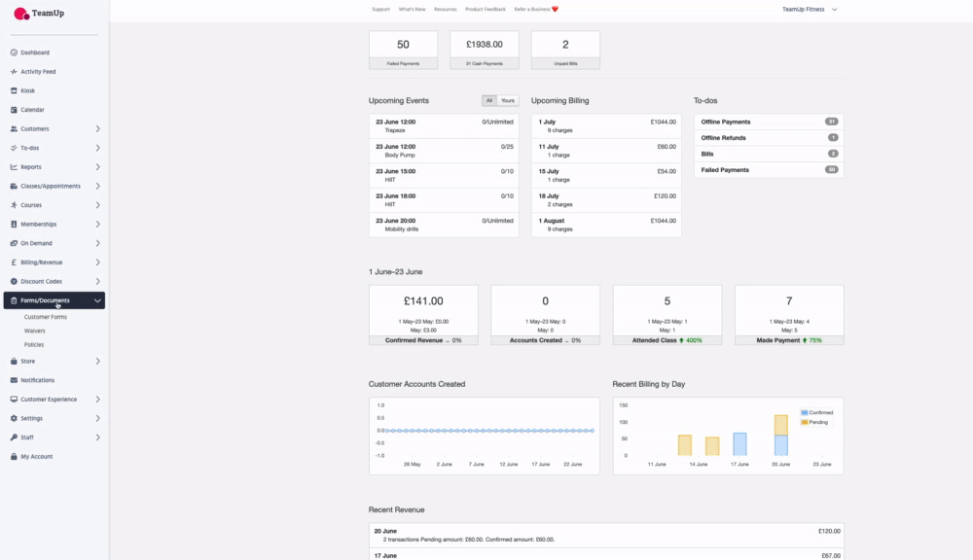Image resolution: width=973 pixels, height=560 pixels.
Task: Toggle the Pending series in chart legend
Action: (x=813, y=422)
